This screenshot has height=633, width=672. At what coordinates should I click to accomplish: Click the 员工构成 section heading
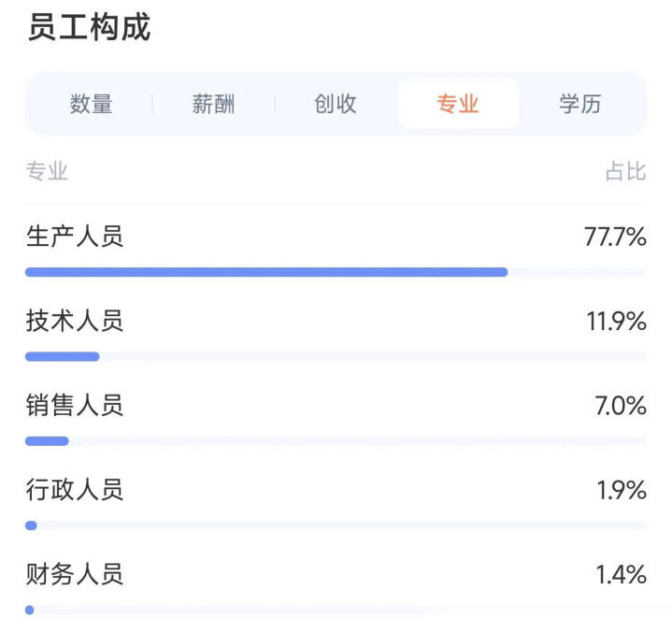coord(89,28)
